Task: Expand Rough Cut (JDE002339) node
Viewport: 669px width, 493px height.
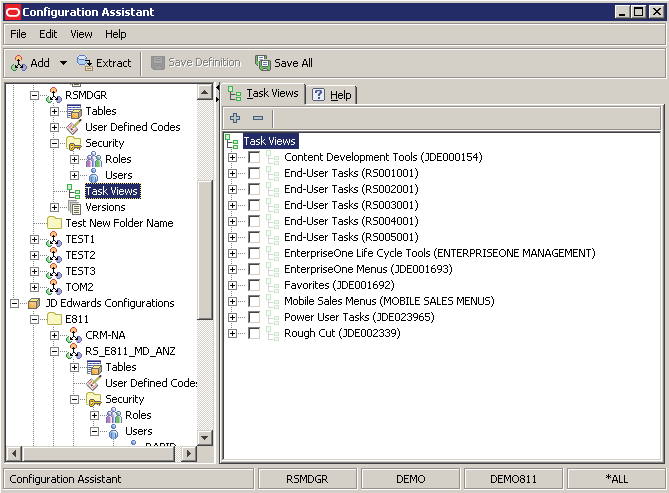Action: pos(232,333)
